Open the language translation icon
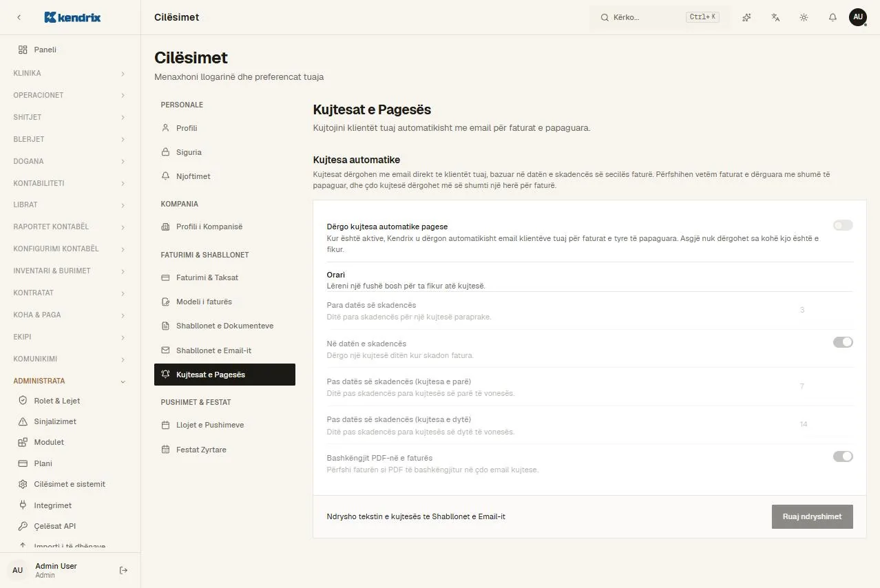The image size is (880, 588). pyautogui.click(x=775, y=17)
